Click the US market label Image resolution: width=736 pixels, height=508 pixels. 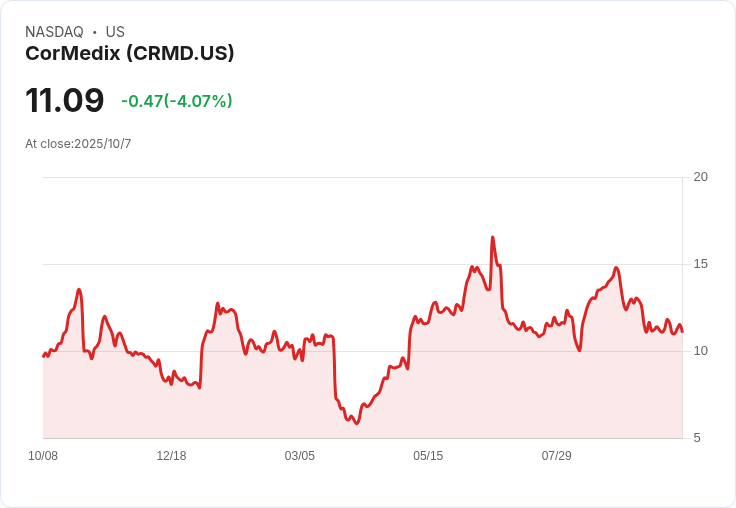(x=115, y=32)
